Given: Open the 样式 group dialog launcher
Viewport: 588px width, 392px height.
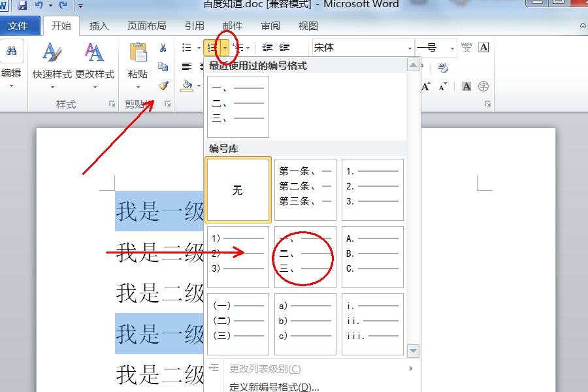Looking at the screenshot, I should (x=112, y=104).
